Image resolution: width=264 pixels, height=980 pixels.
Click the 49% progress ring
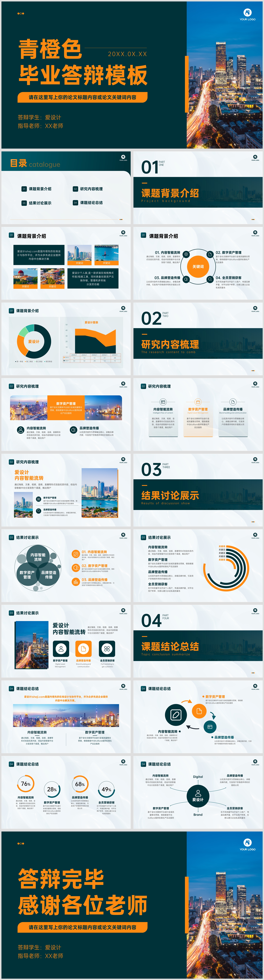[x=106, y=789]
